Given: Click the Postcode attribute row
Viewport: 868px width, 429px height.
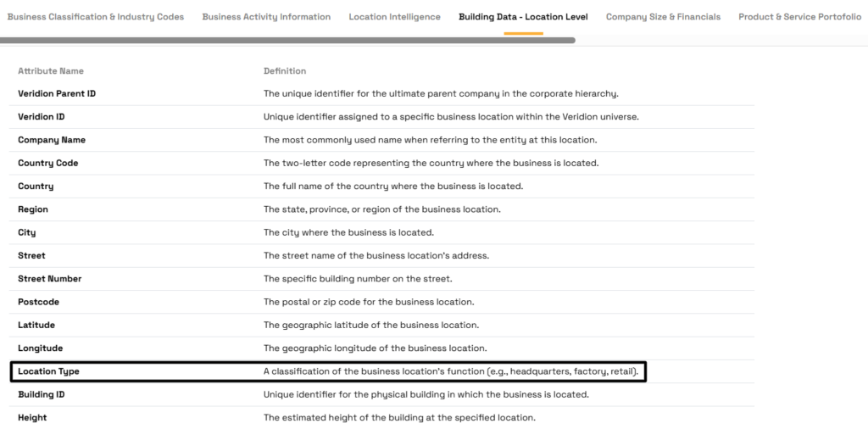Looking at the screenshot, I should (39, 302).
